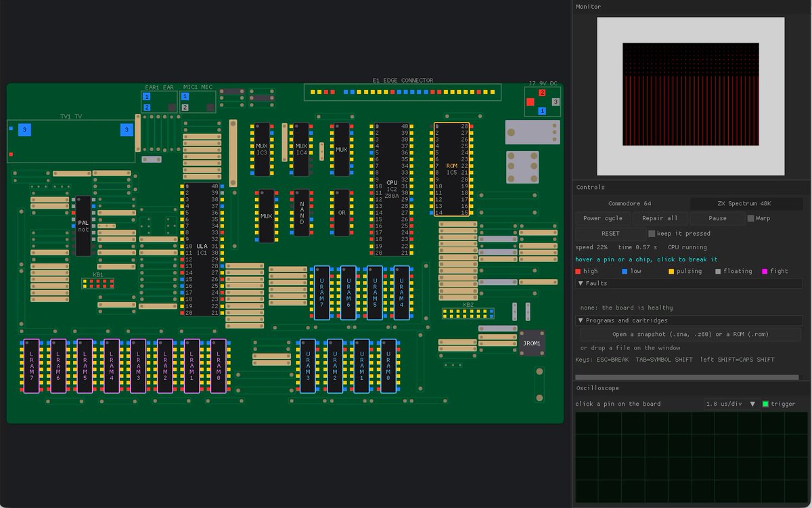Select the ZX Spectrum 48K machine
812x508 pixels.
click(x=744, y=203)
